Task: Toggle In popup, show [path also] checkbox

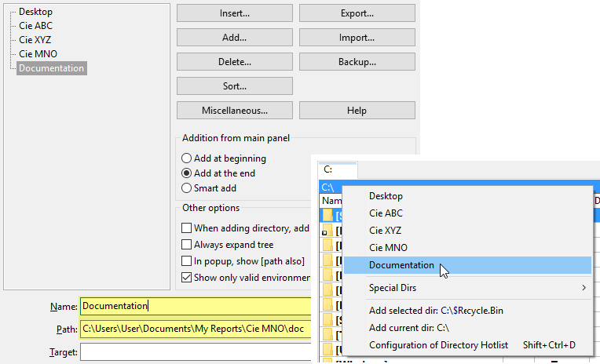Action: pos(187,261)
